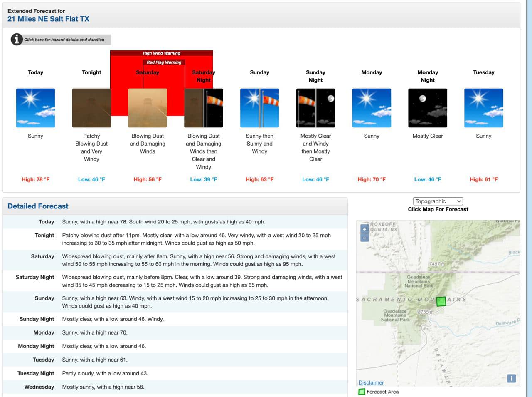This screenshot has height=397, width=532.
Task: Zoom in on the forecast map
Action: 365,229
